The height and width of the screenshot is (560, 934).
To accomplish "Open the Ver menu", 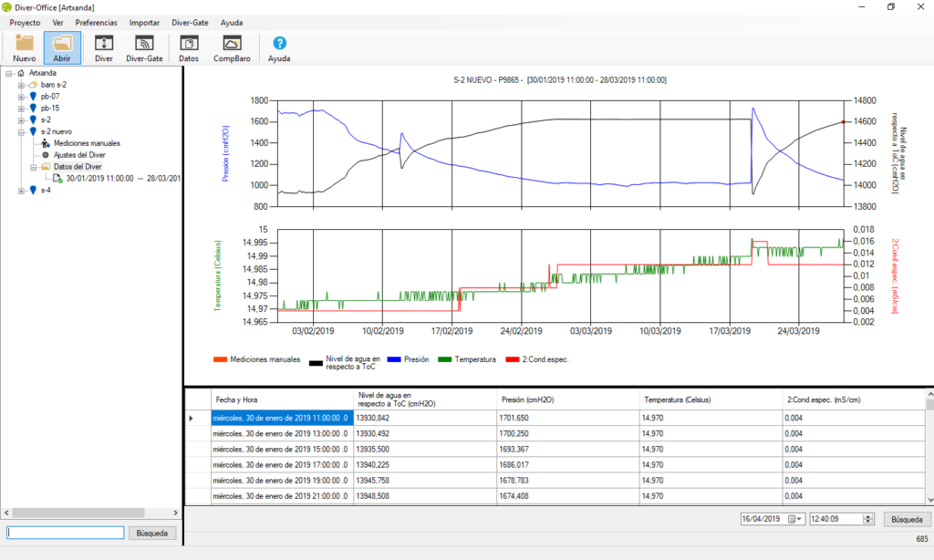I will coord(57,23).
